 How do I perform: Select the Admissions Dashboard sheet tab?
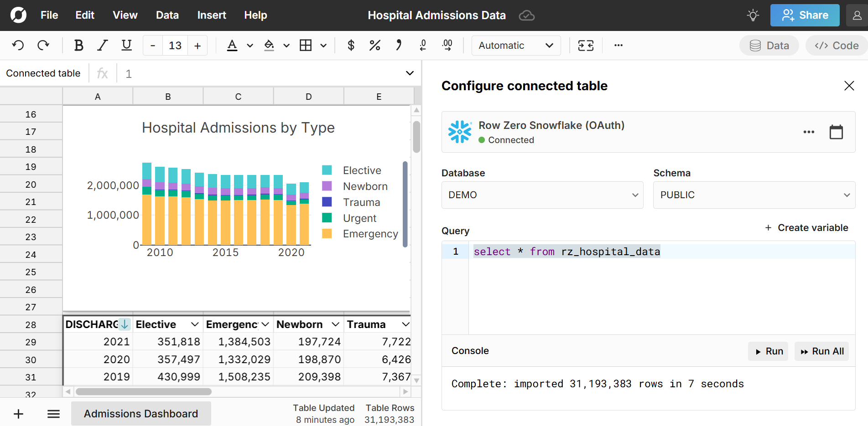(x=141, y=413)
